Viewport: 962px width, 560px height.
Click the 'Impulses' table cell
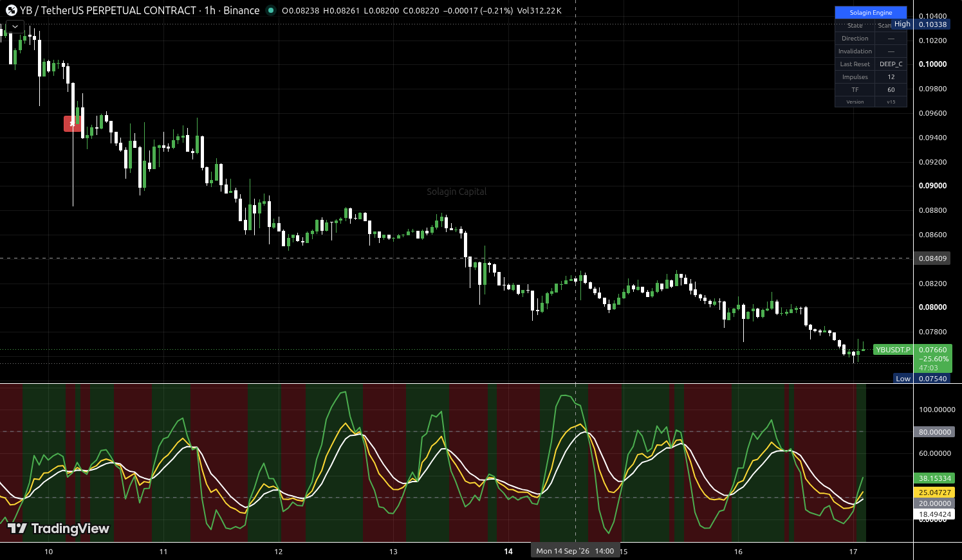click(x=855, y=77)
